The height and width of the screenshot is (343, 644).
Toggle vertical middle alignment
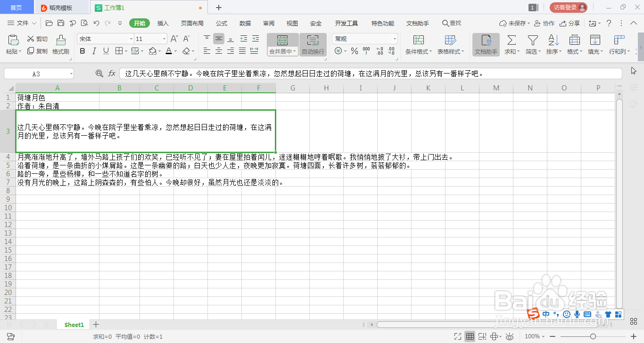218,39
